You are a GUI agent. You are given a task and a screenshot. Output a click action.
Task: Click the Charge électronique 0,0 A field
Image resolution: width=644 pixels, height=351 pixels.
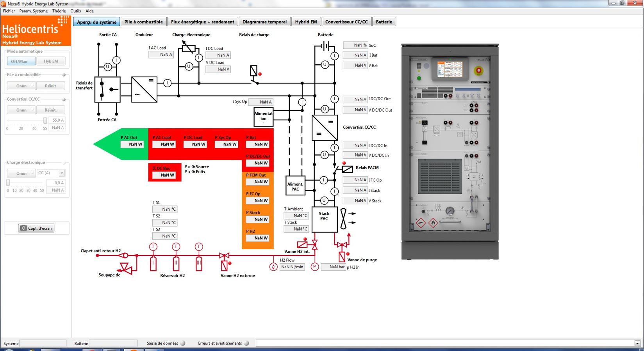(x=55, y=183)
